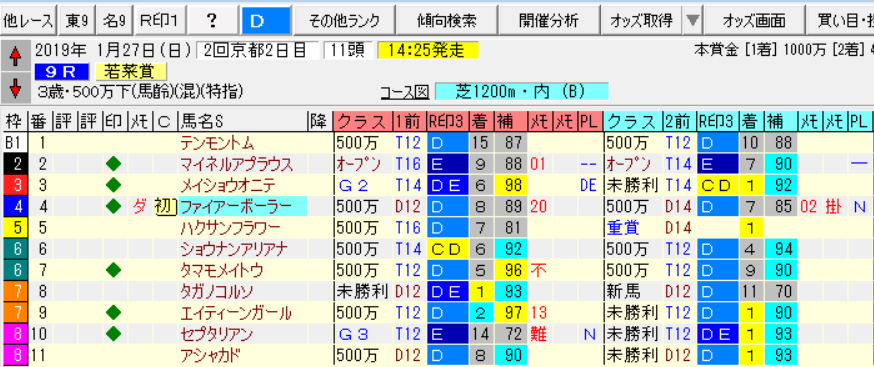Click the 2回京都2日目 field
The height and width of the screenshot is (367, 874).
coord(258,51)
